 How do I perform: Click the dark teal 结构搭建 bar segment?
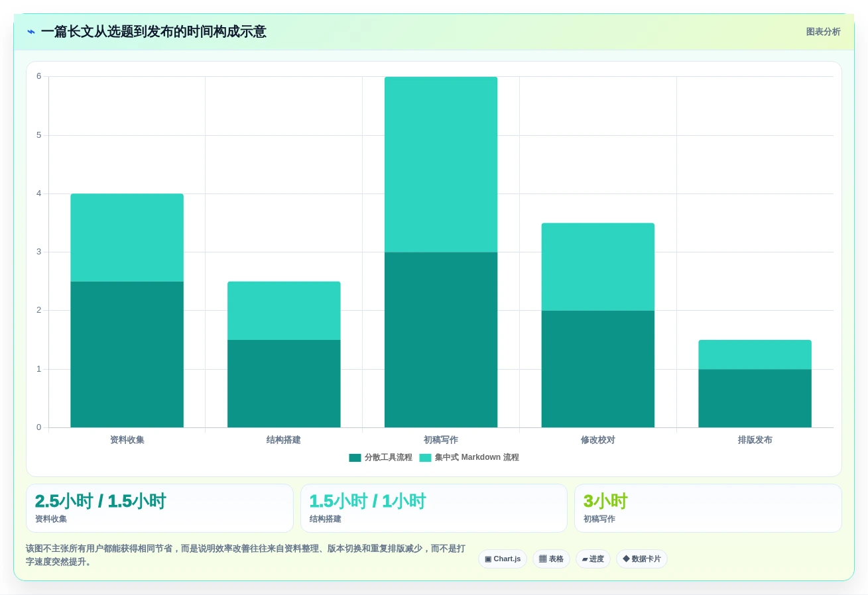pyautogui.click(x=284, y=384)
